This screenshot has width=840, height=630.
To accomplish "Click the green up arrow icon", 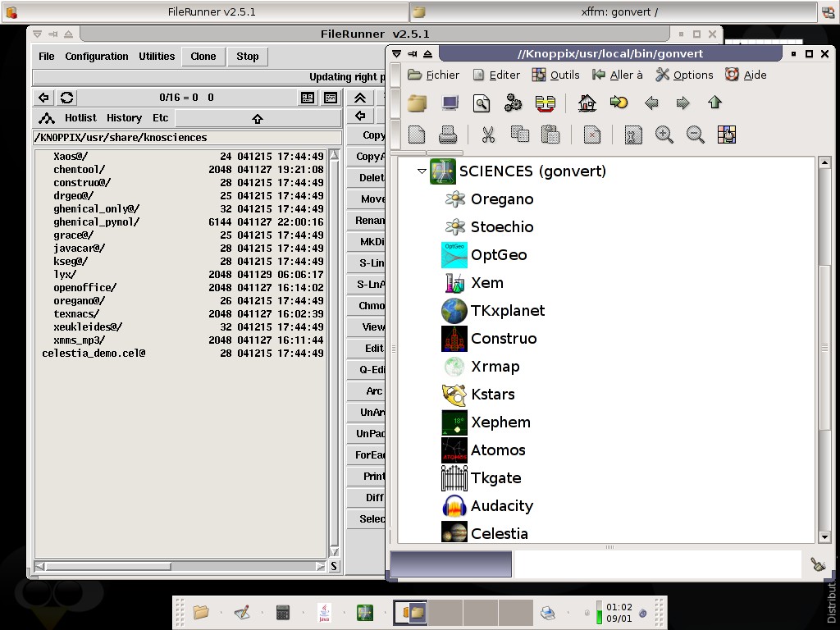I will click(x=714, y=103).
